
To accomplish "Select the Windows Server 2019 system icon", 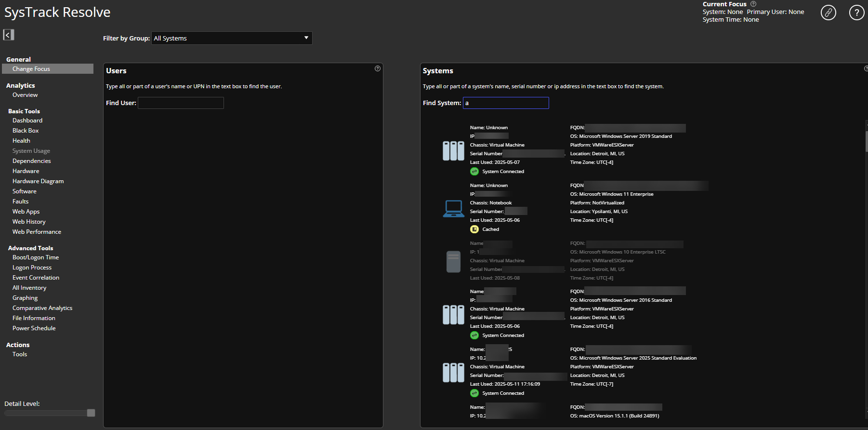I will point(453,151).
